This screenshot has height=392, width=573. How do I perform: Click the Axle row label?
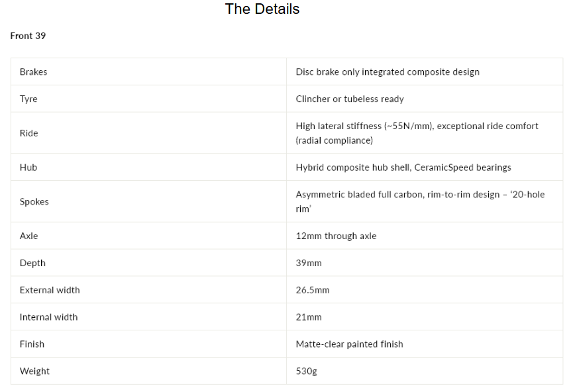(x=29, y=236)
